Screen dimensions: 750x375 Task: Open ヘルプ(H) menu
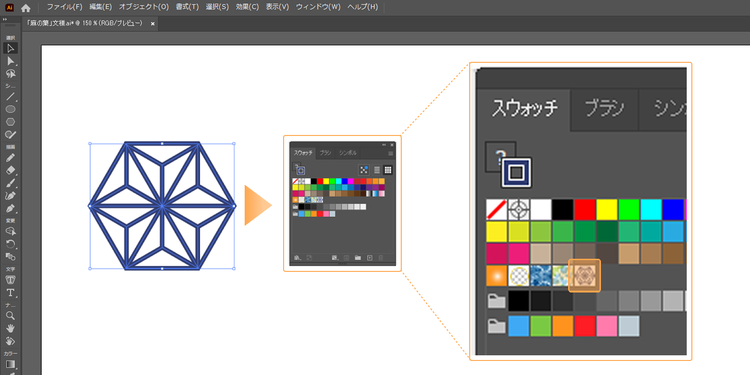point(363,7)
